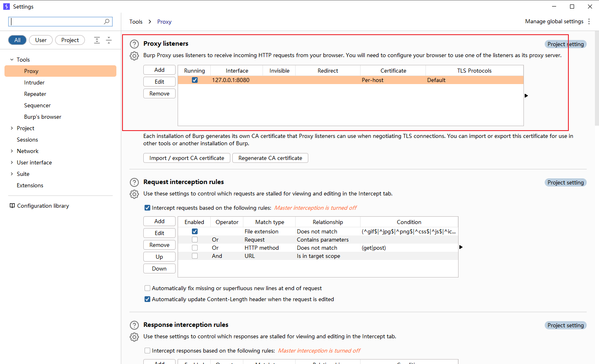Click the Proxy listeners Project setting badge

point(566,44)
